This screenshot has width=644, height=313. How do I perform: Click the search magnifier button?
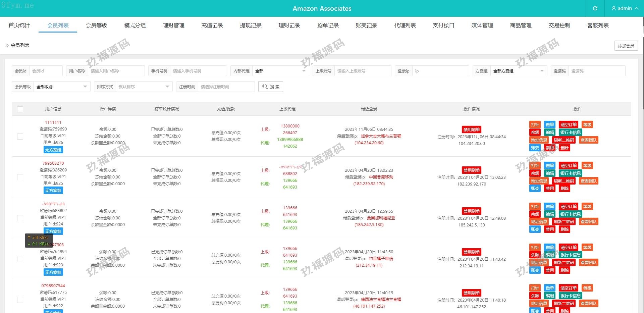coord(271,87)
